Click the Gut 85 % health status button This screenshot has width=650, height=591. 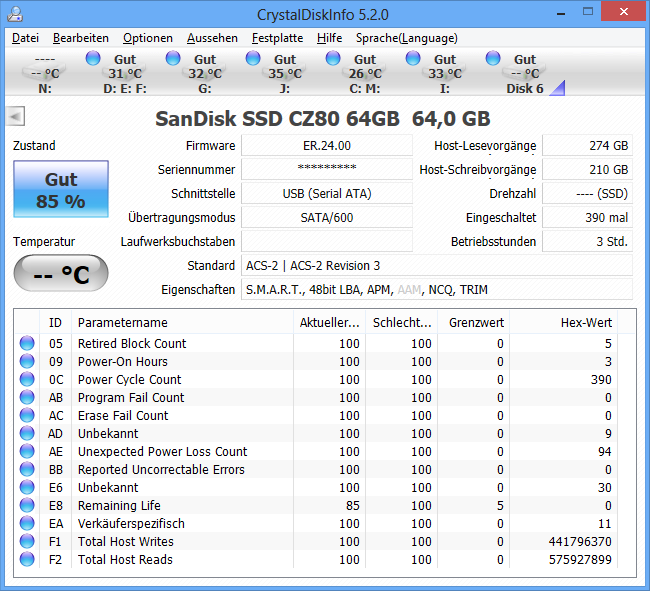(x=61, y=189)
